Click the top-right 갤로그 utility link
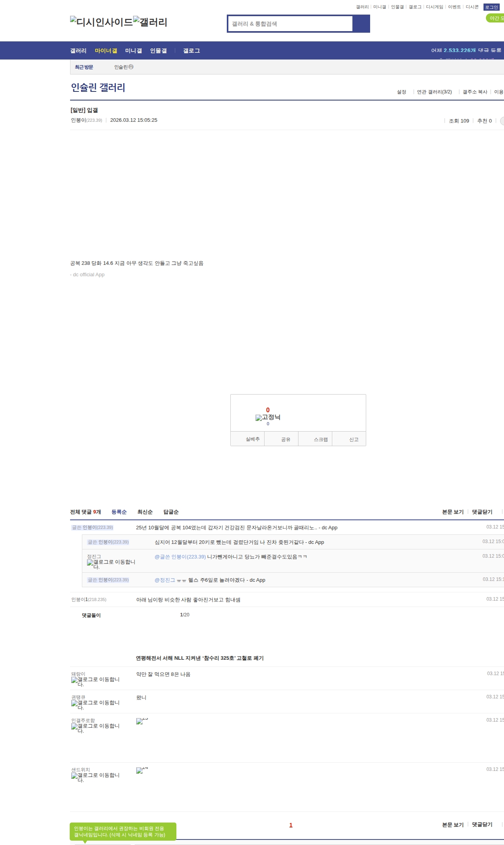Image resolution: width=504 pixels, height=845 pixels. pyautogui.click(x=415, y=7)
